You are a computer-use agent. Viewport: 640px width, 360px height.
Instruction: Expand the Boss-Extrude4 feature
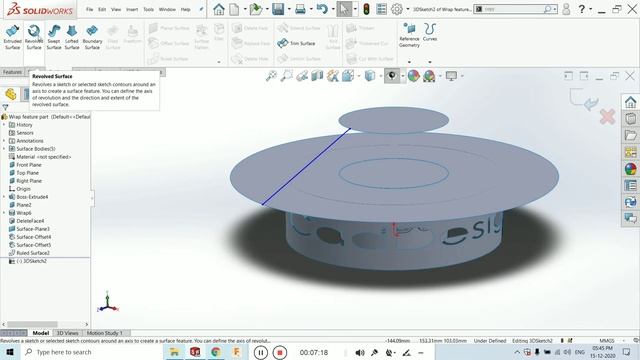(4, 197)
